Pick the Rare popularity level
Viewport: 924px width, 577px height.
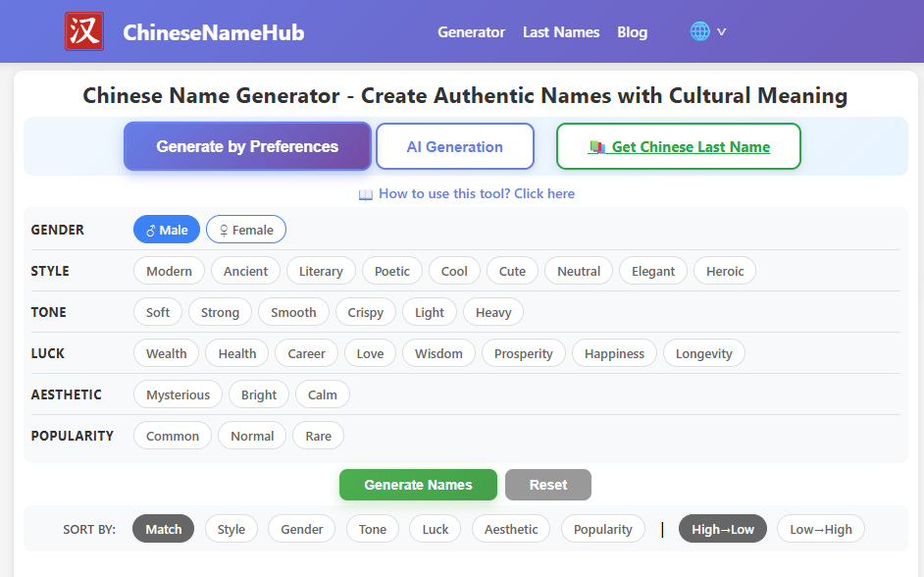coord(318,435)
